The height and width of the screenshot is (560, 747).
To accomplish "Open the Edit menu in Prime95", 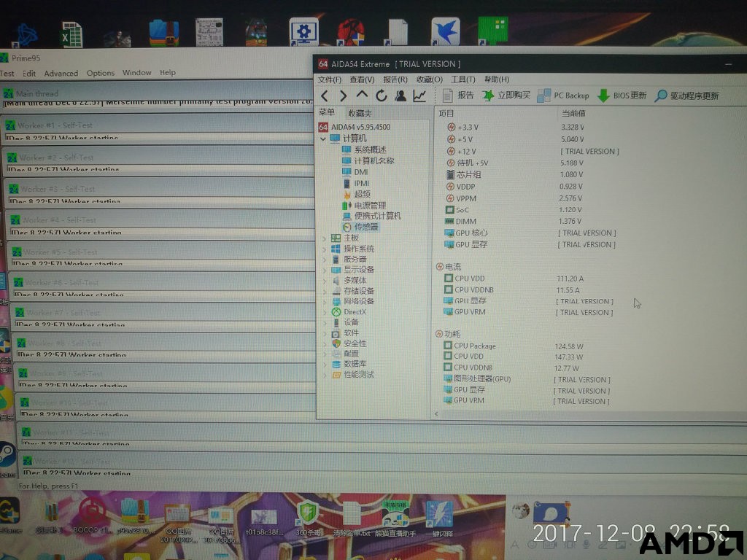I will click(x=29, y=74).
